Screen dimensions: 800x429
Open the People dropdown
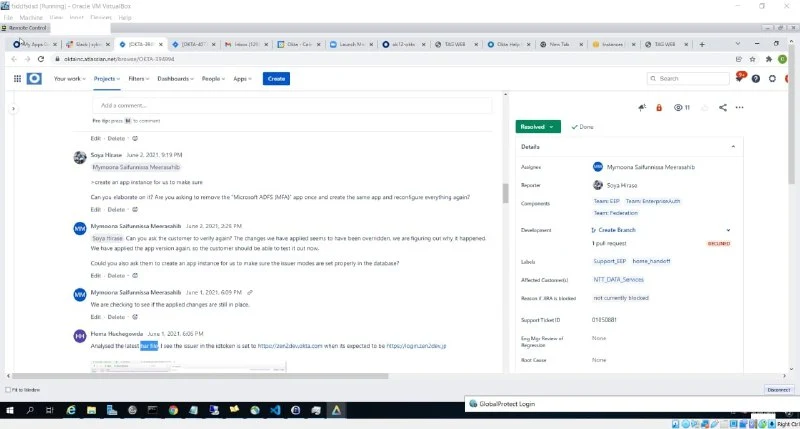click(213, 79)
